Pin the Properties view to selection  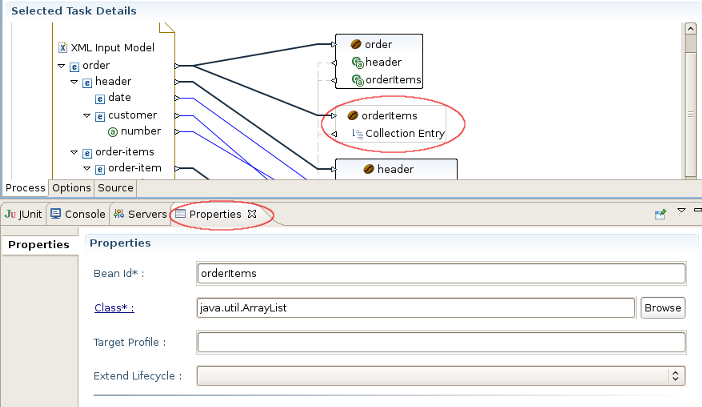(x=660, y=214)
